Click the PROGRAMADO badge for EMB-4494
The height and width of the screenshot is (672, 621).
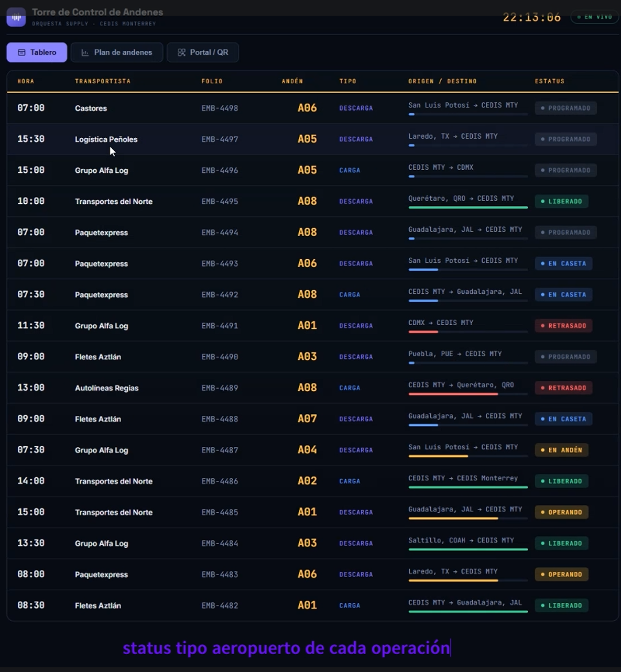(565, 233)
